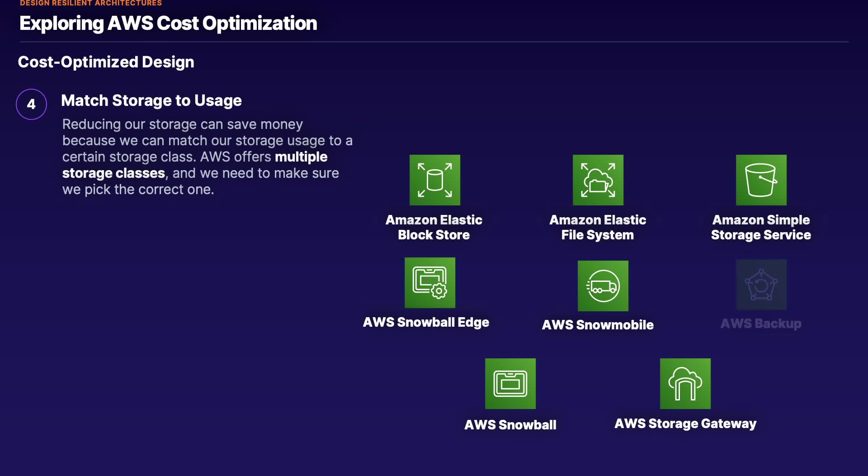Click the "Cost-Optimized Design" subtitle
This screenshot has width=868, height=476.
[x=106, y=62]
